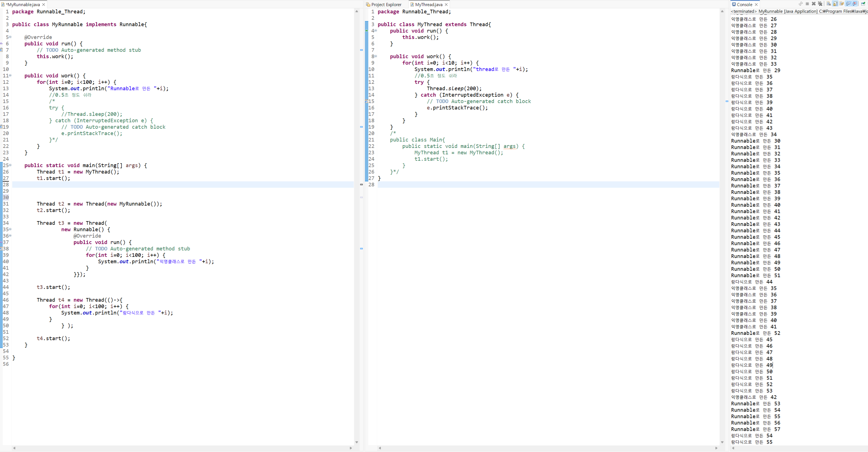Click horizontal scrollbar right arrow in MyThread editor
This screenshot has width=868, height=452.
(716, 448)
